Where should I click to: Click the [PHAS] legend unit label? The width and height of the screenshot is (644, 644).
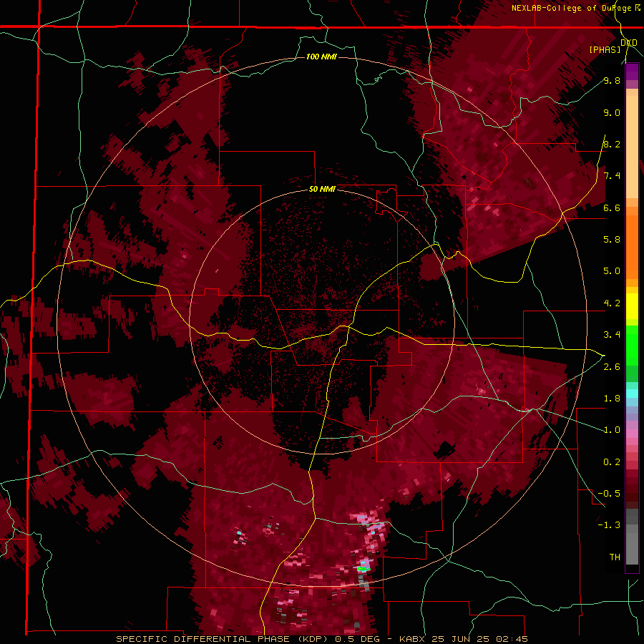(605, 49)
